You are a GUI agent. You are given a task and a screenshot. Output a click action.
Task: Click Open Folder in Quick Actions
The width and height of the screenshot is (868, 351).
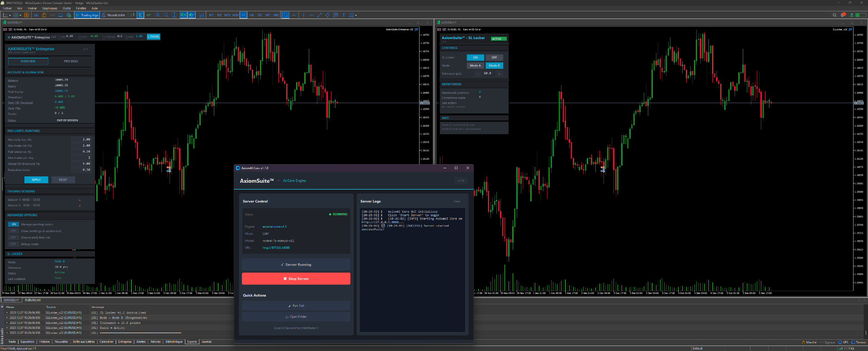[296, 317]
